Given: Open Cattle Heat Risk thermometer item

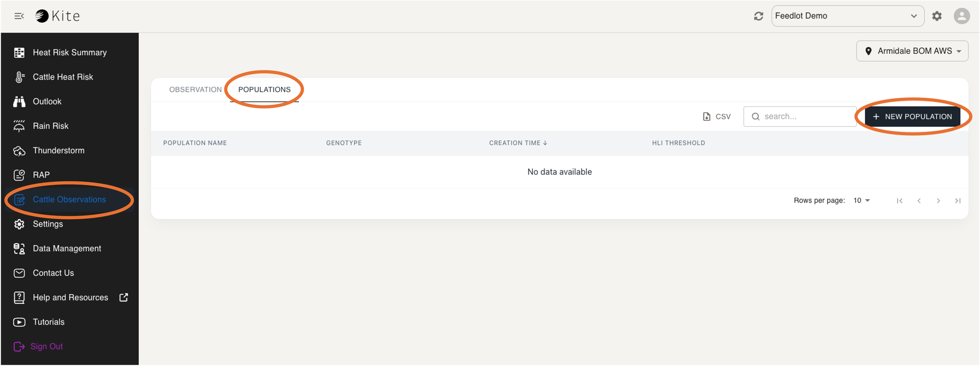Looking at the screenshot, I should [x=63, y=77].
